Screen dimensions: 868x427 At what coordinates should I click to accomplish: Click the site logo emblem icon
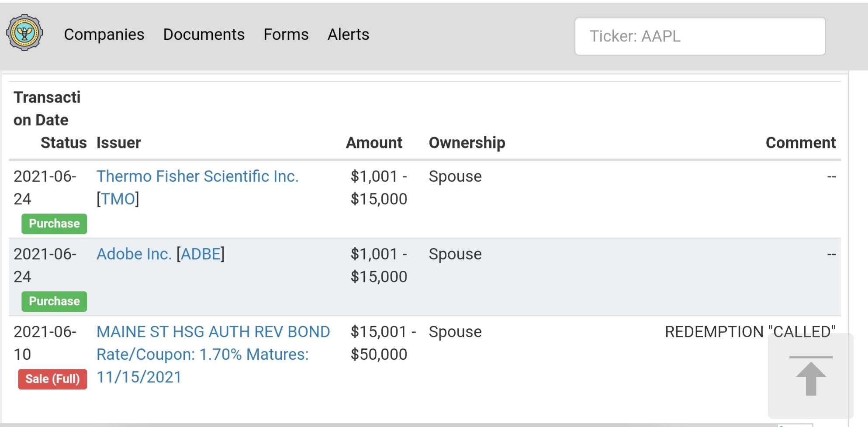(x=24, y=33)
